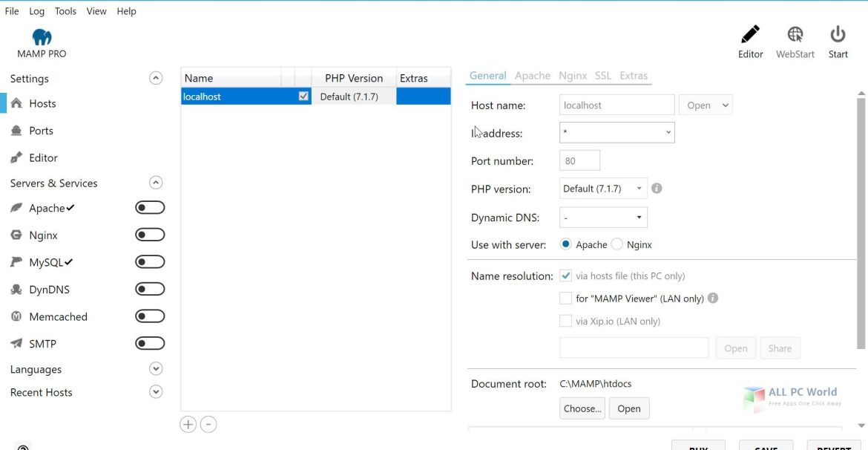
Task: Toggle the Apache server switch
Action: [150, 207]
